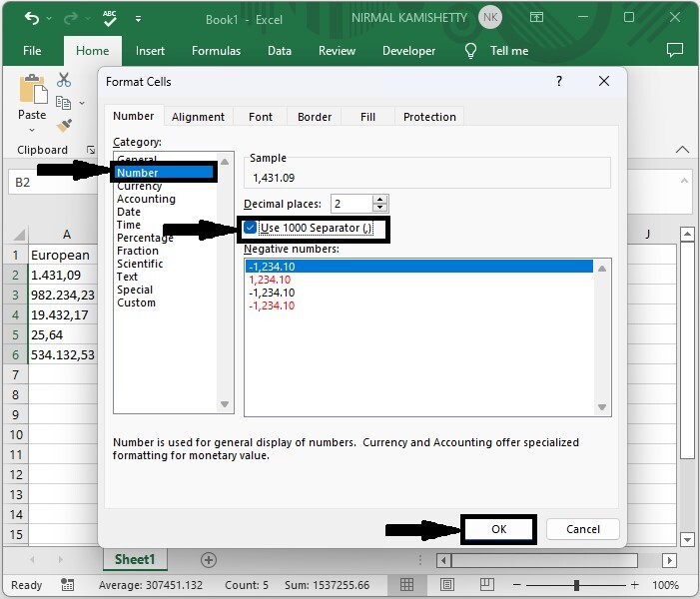Open the Border tab in dialog

315,117
